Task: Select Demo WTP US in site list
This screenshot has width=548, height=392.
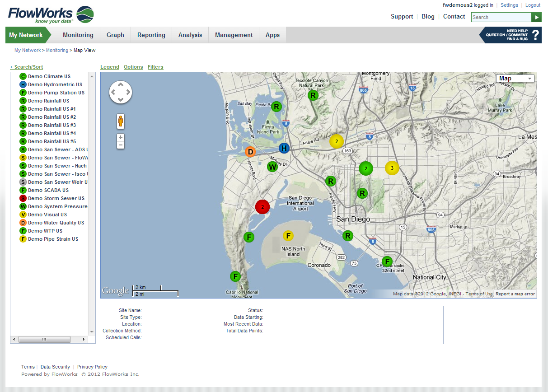Action: (x=45, y=231)
